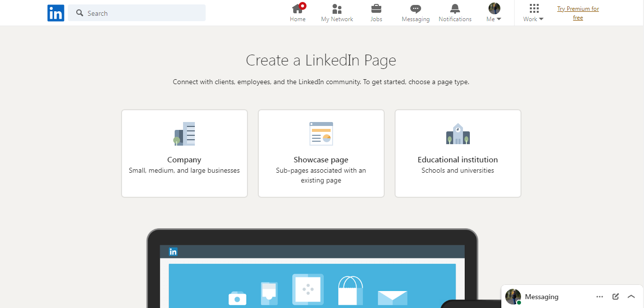Open the Jobs briefcase icon
This screenshot has height=308, width=644.
pos(376,8)
